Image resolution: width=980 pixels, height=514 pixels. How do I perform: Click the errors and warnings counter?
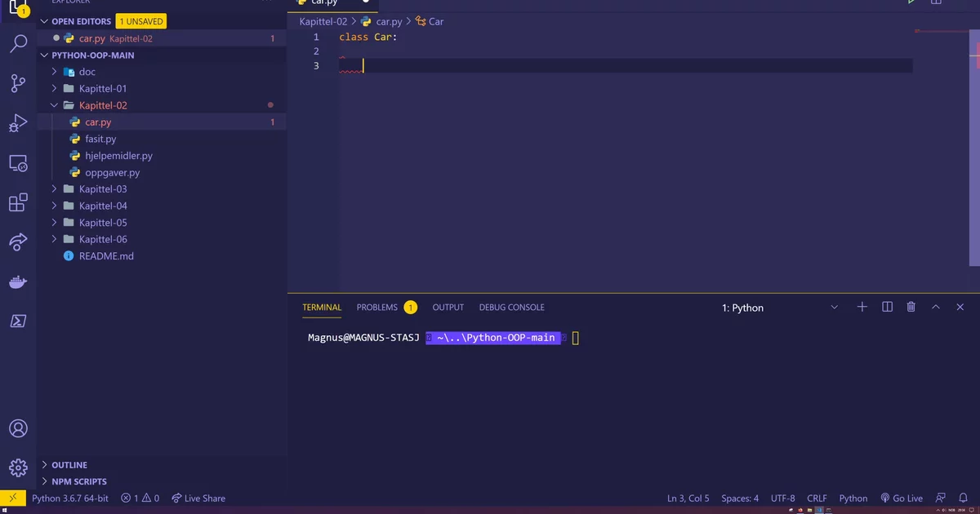140,498
